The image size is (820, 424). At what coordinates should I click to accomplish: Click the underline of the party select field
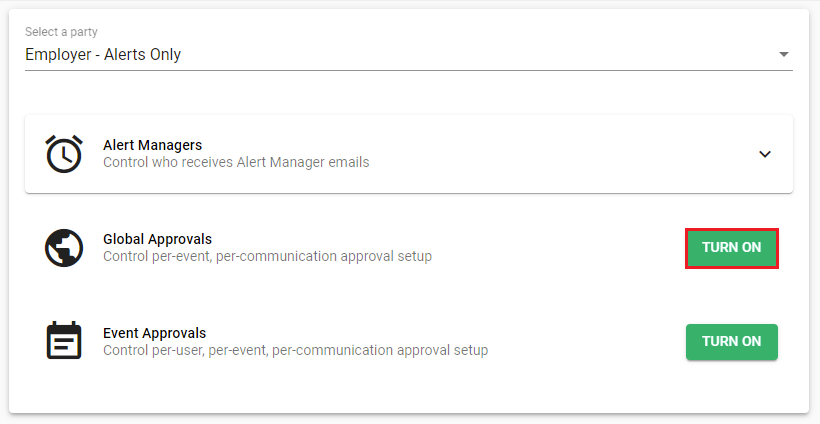coord(408,70)
